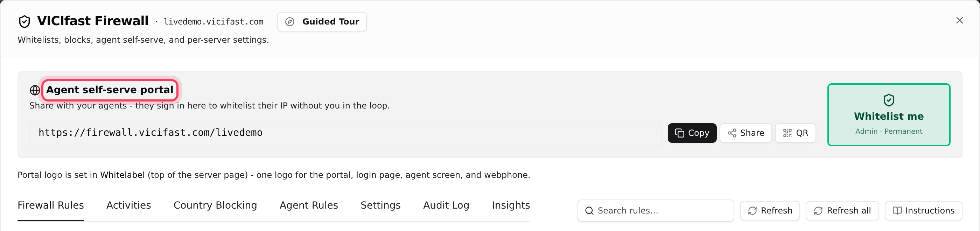View the Audit Log tab
The width and height of the screenshot is (980, 231).
pyautogui.click(x=446, y=205)
